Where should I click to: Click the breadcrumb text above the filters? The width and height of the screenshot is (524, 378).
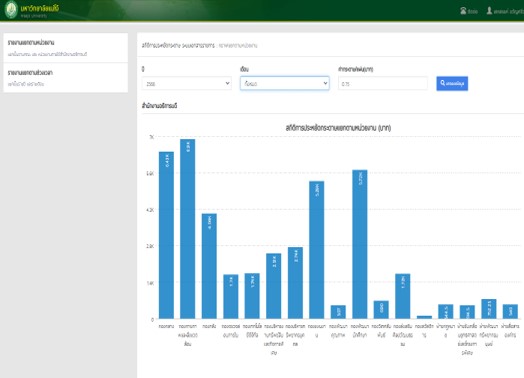coord(200,45)
